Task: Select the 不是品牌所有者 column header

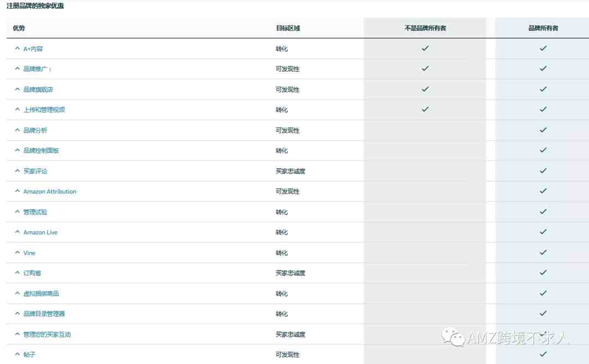Action: point(425,28)
